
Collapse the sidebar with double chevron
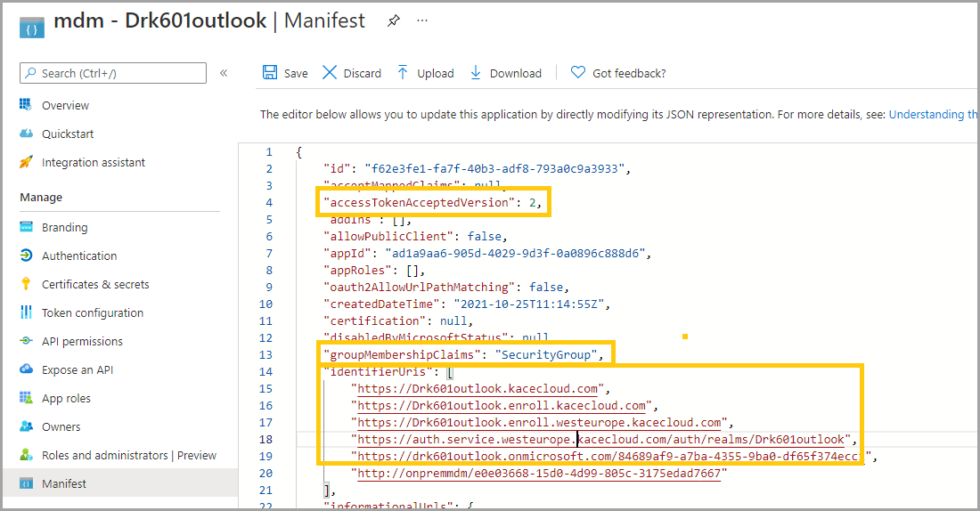[224, 73]
